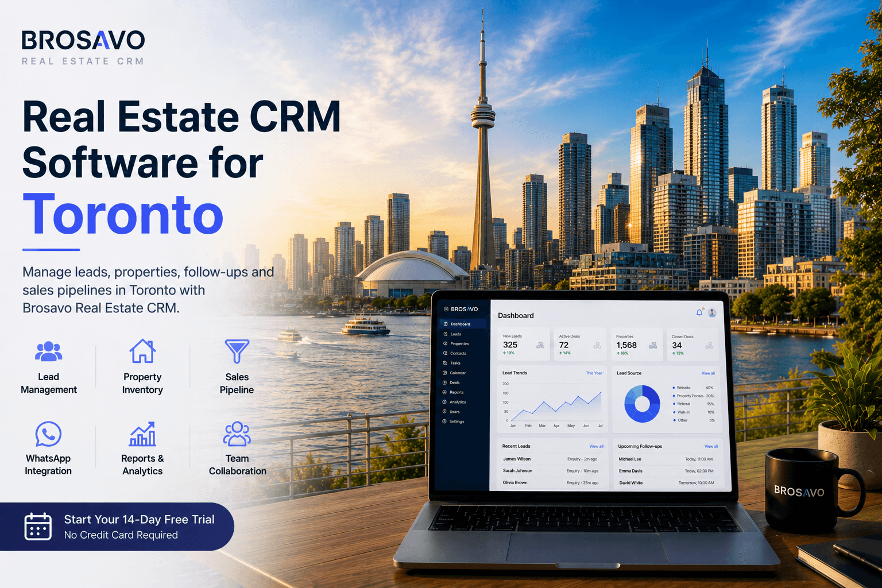Select Dashboard in the laptop sidebar
Image resolution: width=882 pixels, height=588 pixels.
463,324
